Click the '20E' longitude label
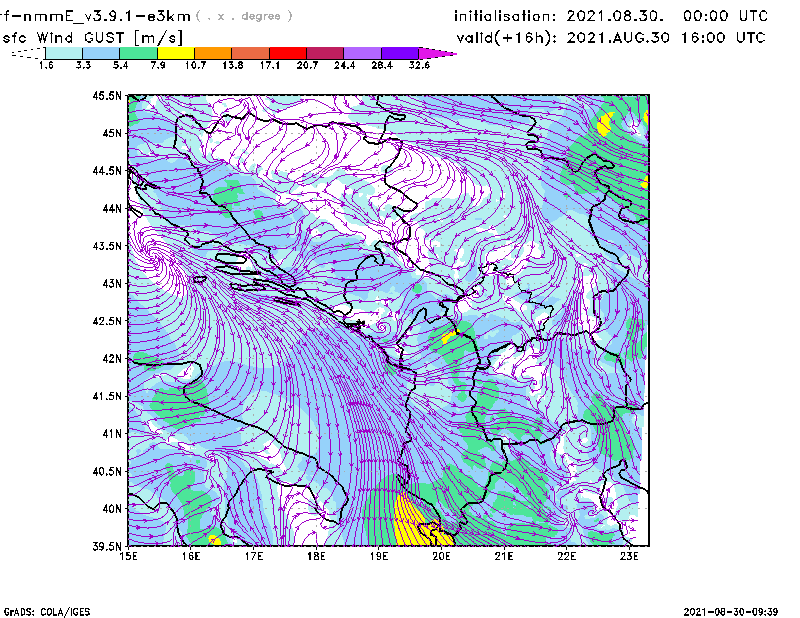Viewport: 800px width, 618px height. coord(441,556)
